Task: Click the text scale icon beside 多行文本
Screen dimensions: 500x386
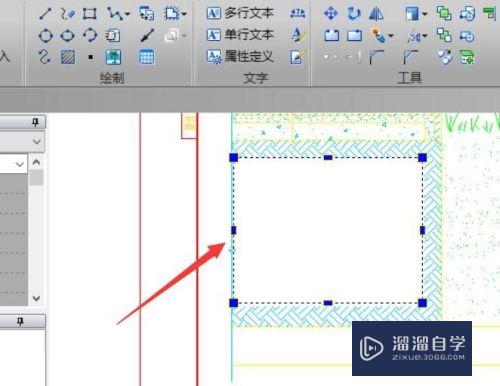Action: [x=298, y=14]
